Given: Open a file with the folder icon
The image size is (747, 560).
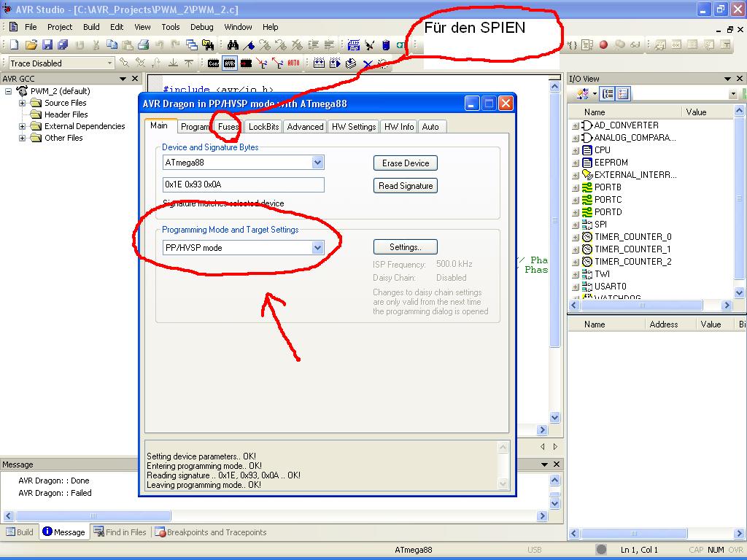Looking at the screenshot, I should pos(31,44).
